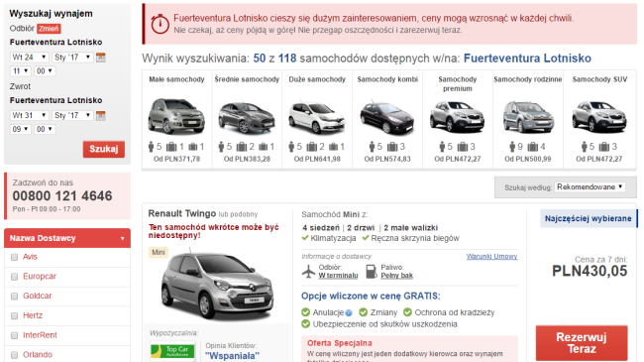Click the Zmień pickup button
The width and height of the screenshot is (644, 362).
coord(49,29)
